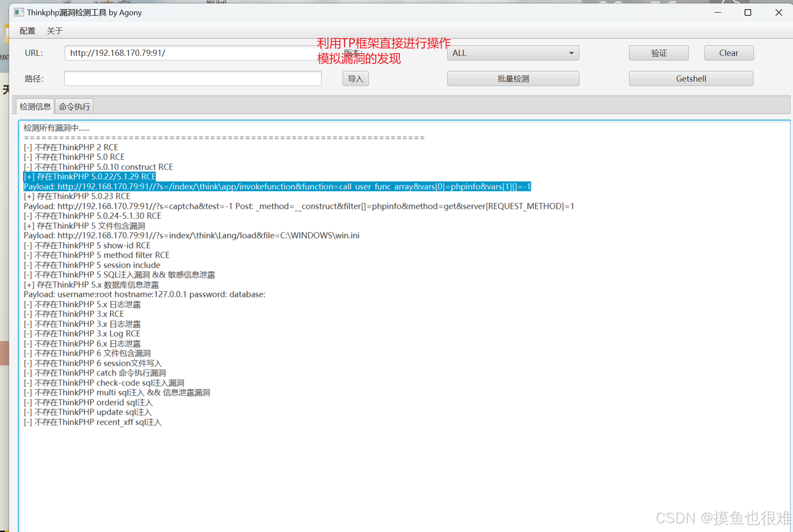Click the username:root hostname payload line
The image size is (793, 532).
point(145,294)
